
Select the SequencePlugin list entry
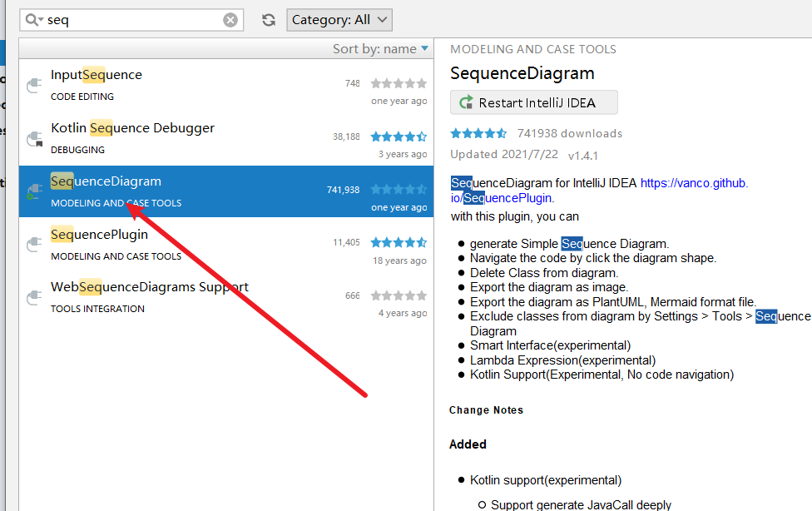99,235
